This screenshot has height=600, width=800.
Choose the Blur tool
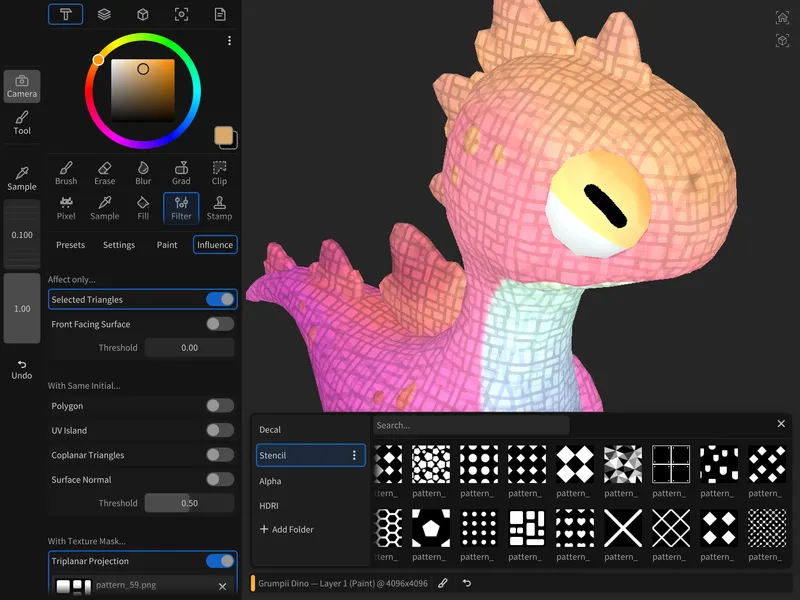[143, 173]
